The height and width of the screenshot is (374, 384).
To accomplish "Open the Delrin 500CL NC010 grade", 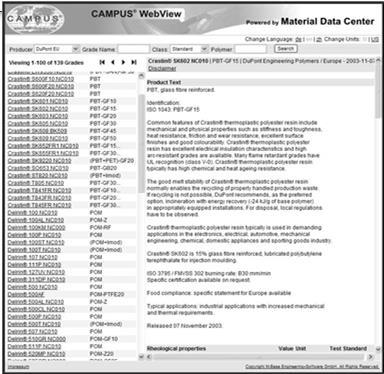I will pyautogui.click(x=36, y=309).
